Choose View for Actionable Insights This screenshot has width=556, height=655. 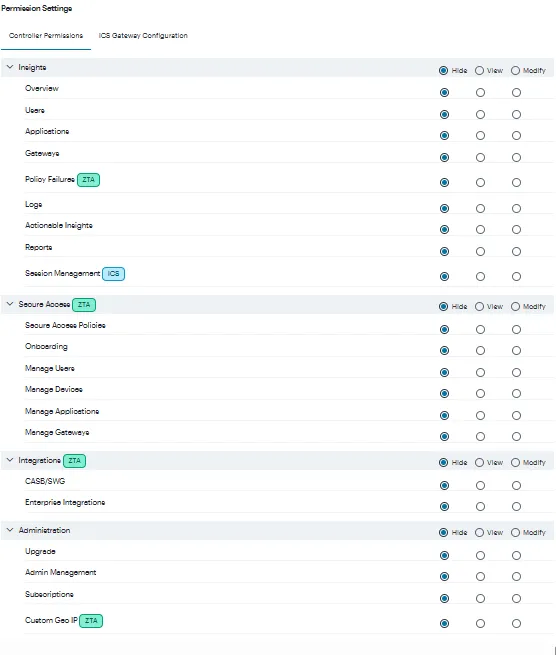[x=480, y=229]
